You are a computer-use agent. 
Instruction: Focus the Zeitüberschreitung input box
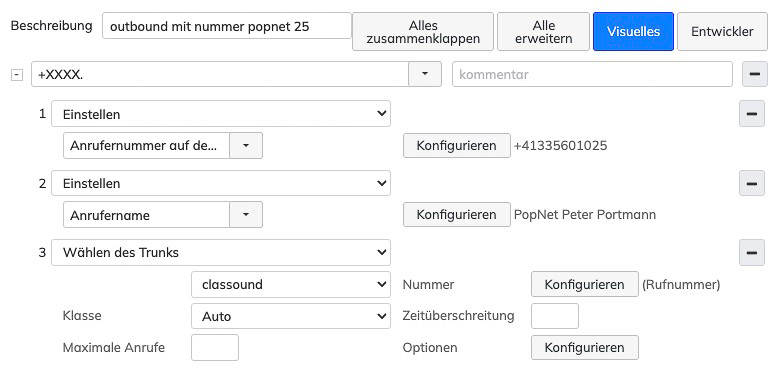[x=554, y=316]
